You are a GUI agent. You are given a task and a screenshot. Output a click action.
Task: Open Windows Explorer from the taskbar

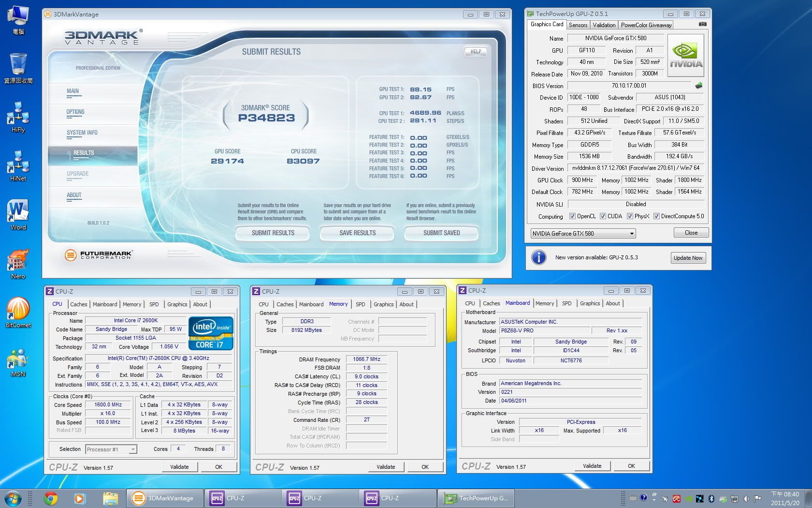click(110, 498)
